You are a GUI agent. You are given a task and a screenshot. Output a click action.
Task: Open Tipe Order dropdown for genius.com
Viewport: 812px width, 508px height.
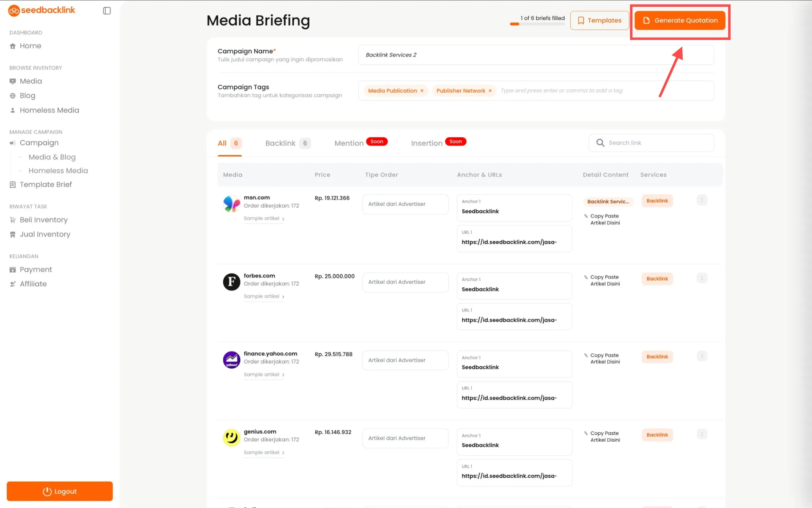pyautogui.click(x=405, y=438)
